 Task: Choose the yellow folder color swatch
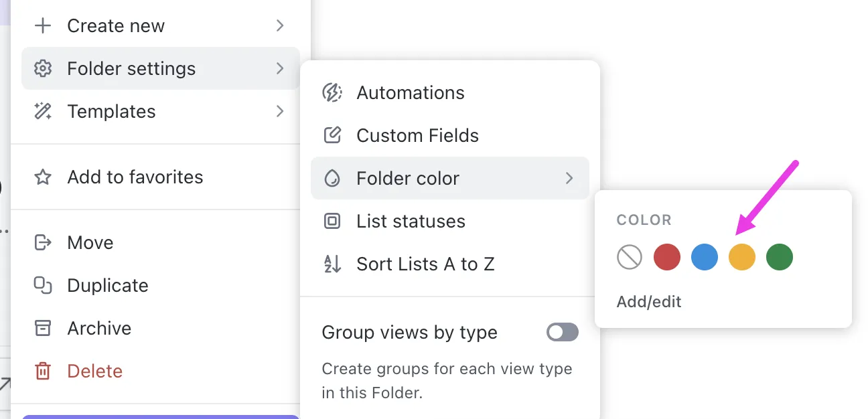click(x=742, y=257)
